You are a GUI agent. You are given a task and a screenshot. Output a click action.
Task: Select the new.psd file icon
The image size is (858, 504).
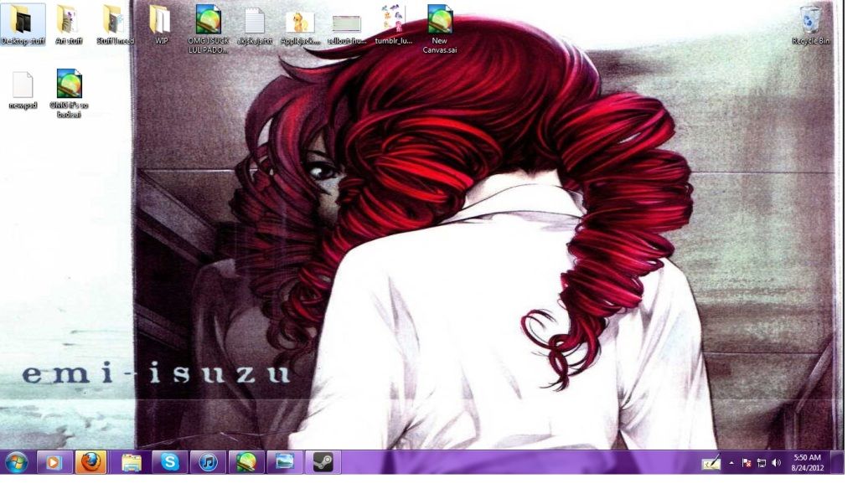(23, 90)
